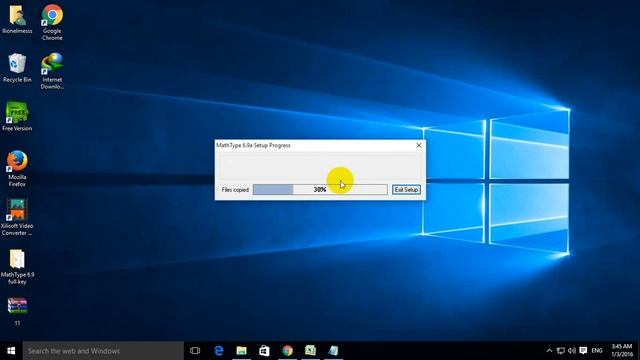The height and width of the screenshot is (360, 640).
Task: Select Xilisoft Video Converter desktop shortcut
Action: [x=17, y=218]
